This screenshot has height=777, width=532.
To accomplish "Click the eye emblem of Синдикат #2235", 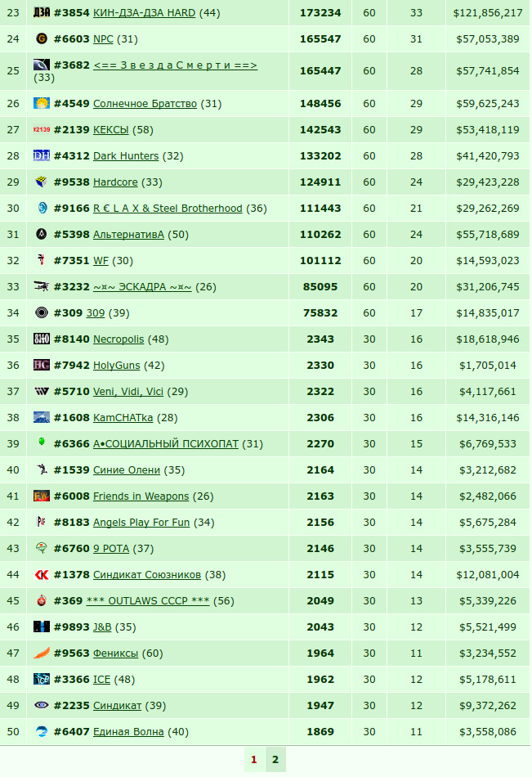I will coord(42,705).
